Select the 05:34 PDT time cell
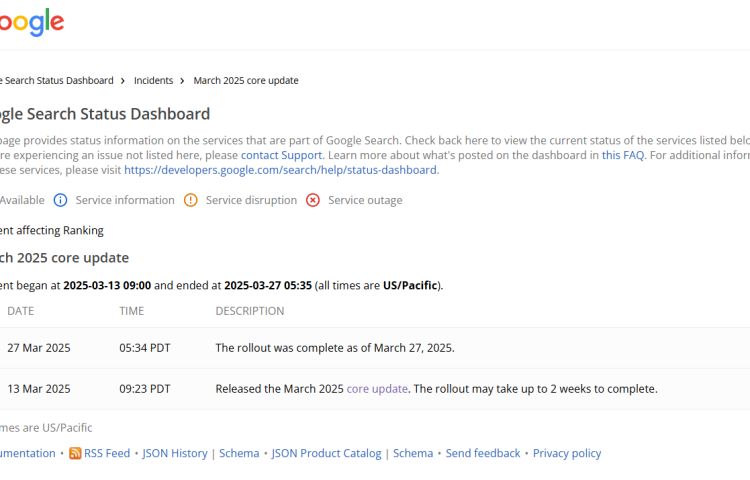This screenshot has height=480, width=750. (x=145, y=348)
